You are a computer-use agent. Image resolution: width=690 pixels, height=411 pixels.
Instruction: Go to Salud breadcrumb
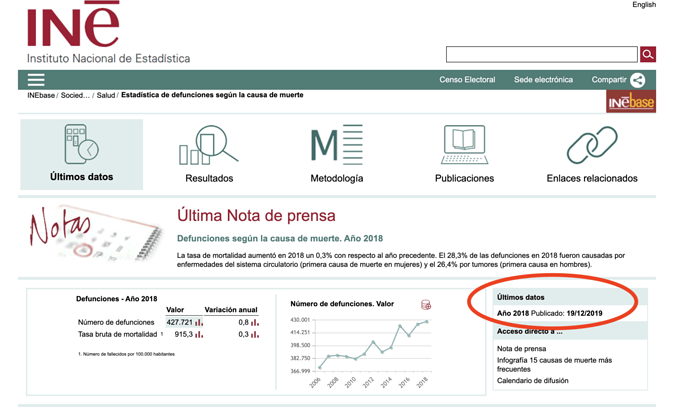[106, 95]
